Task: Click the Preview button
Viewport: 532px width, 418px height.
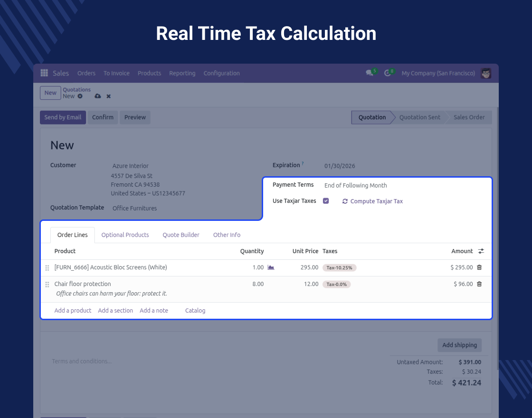Action: click(135, 117)
